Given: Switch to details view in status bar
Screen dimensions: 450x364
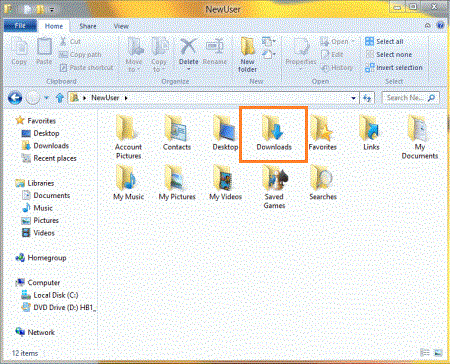Looking at the screenshot, I should click(x=425, y=352).
